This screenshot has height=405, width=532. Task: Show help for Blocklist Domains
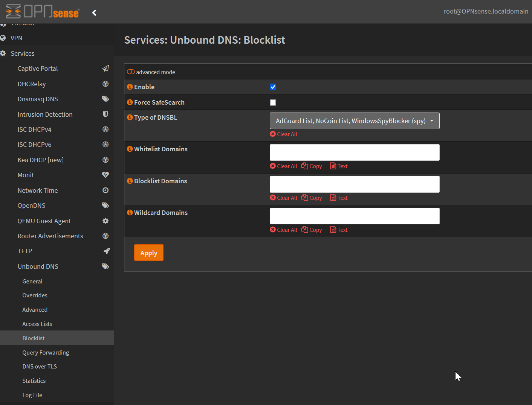130,181
